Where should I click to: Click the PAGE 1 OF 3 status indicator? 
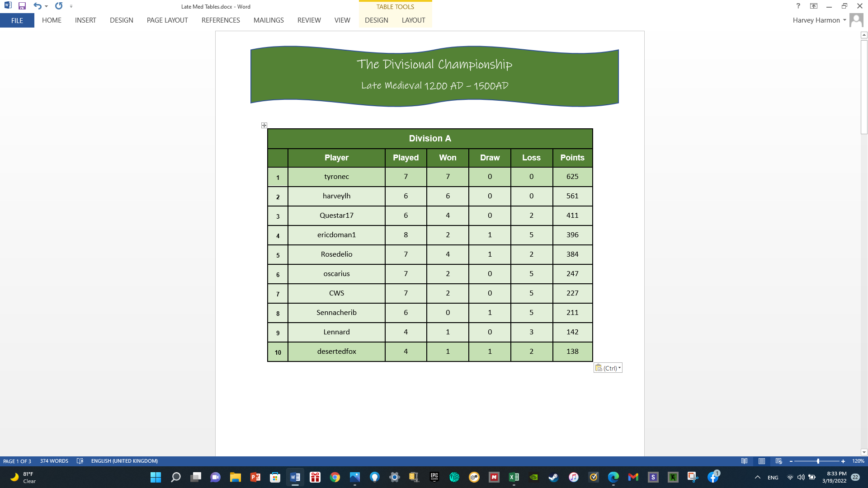(17, 461)
